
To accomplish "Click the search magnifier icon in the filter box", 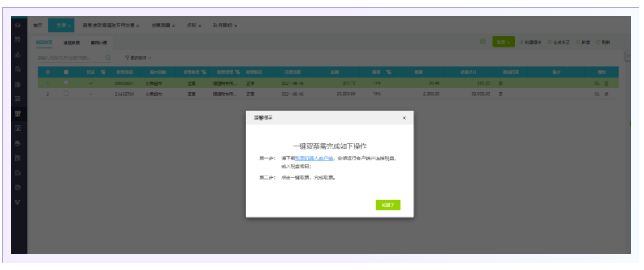I will pos(107,58).
